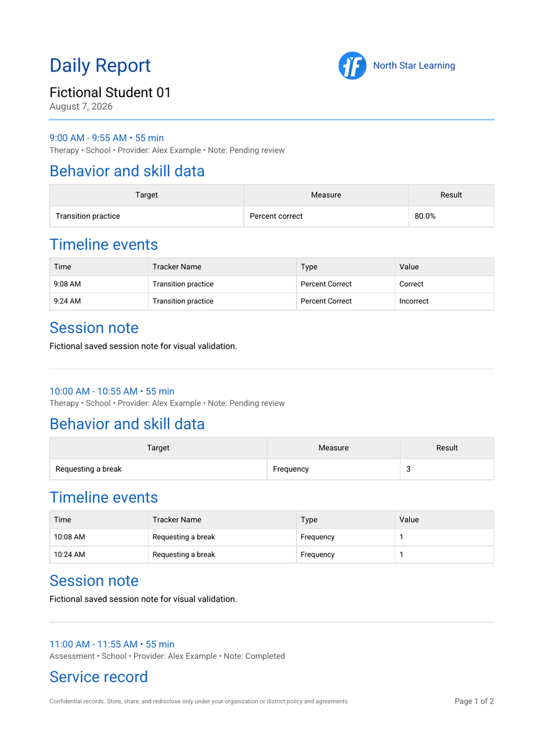This screenshot has height=756, width=544.
Task: Click the Correct value cell
Action: coord(444,284)
